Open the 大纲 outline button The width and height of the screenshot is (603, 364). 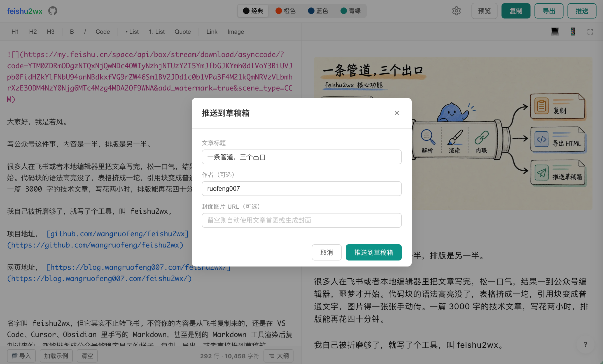point(278,356)
